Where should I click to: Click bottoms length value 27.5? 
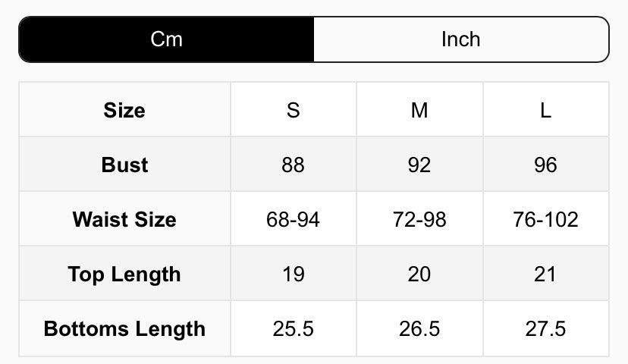click(x=545, y=328)
